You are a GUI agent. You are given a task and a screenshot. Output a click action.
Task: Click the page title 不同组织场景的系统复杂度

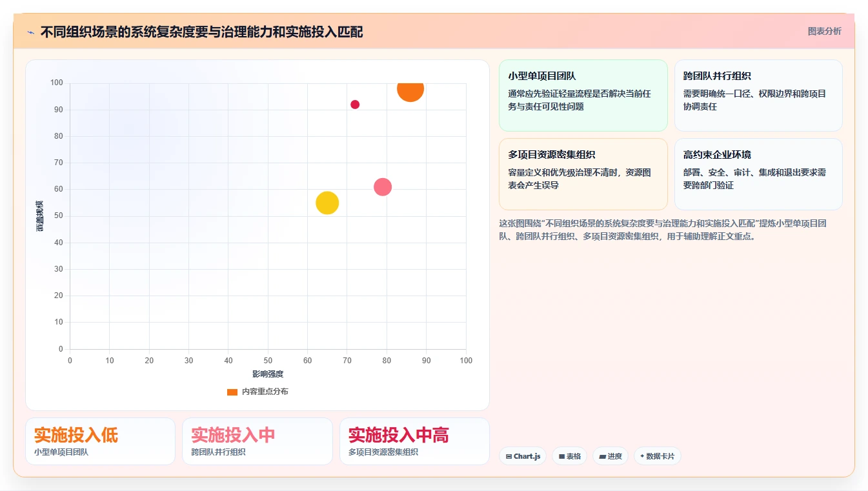(x=201, y=32)
